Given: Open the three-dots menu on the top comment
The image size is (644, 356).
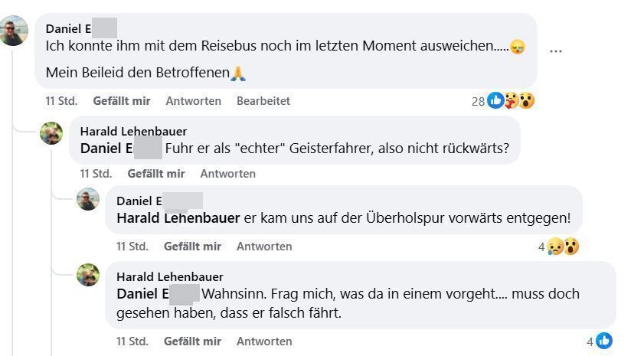Looking at the screenshot, I should tap(556, 51).
